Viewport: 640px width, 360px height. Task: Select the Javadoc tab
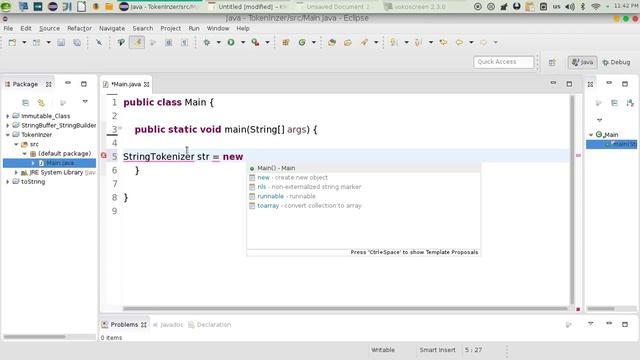(168, 325)
